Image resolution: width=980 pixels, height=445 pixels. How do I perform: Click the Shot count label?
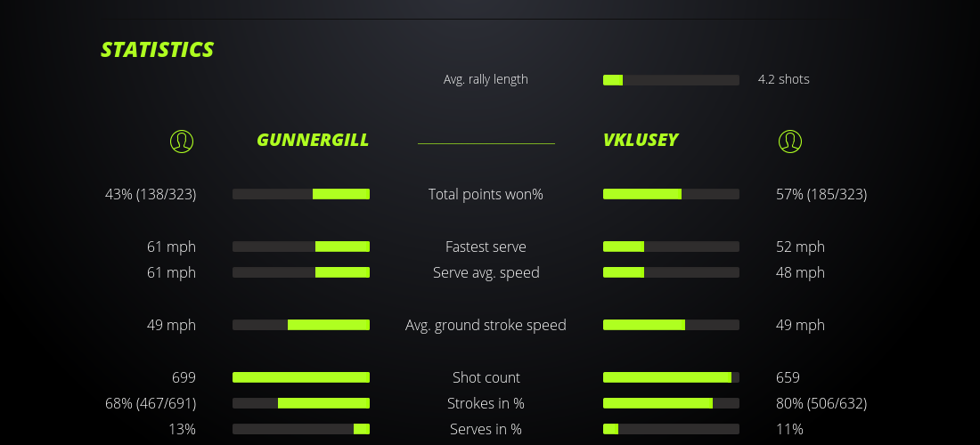point(486,377)
